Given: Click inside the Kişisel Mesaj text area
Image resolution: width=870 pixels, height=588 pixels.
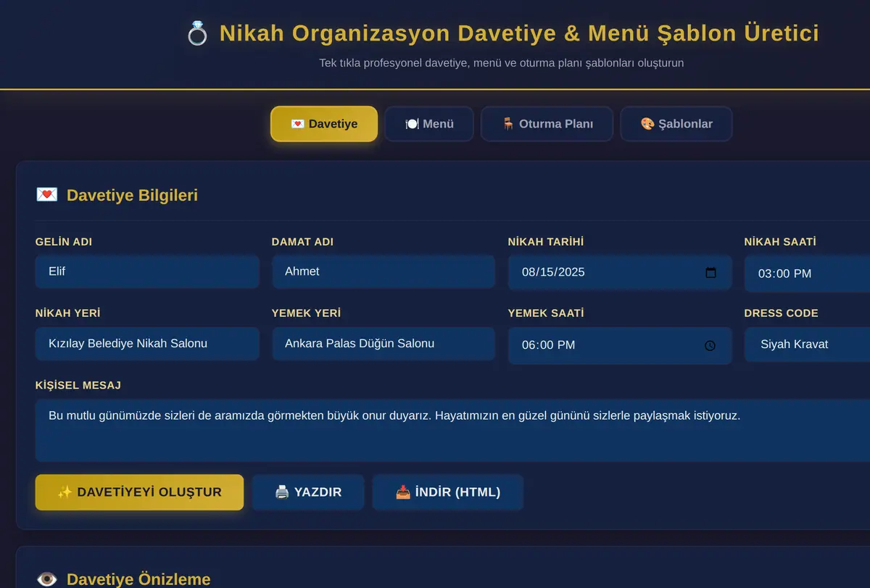Looking at the screenshot, I should (x=452, y=430).
